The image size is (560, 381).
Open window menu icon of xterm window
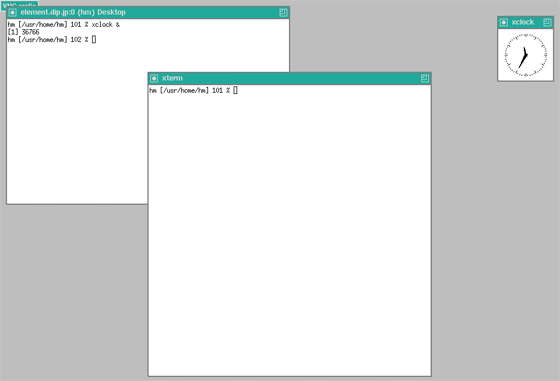154,78
